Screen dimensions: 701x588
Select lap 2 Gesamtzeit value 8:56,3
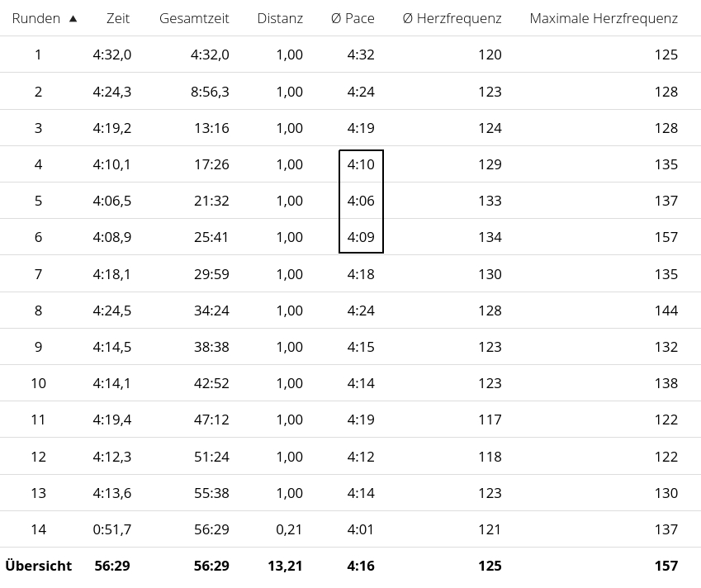(210, 92)
